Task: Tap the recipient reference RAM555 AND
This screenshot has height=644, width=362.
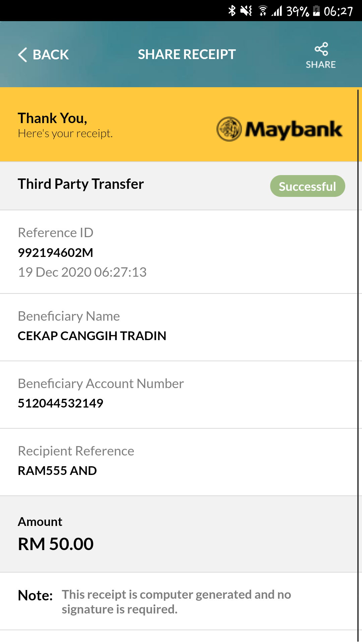Action: click(57, 471)
